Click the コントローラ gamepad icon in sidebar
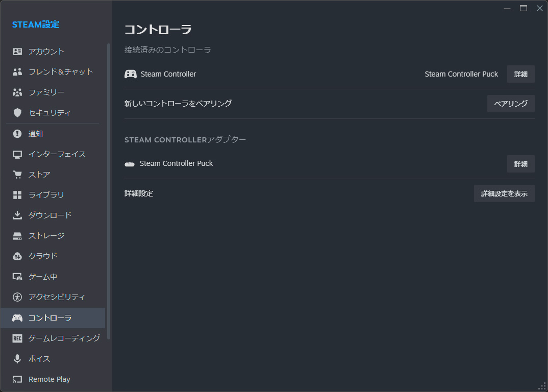This screenshot has width=548, height=392. tap(17, 318)
